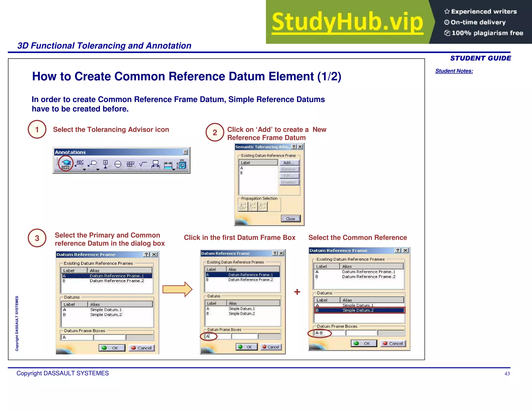Select the Flag Note with Leader icon
Image resolution: width=532 pixels, height=411 pixels.
(x=92, y=164)
